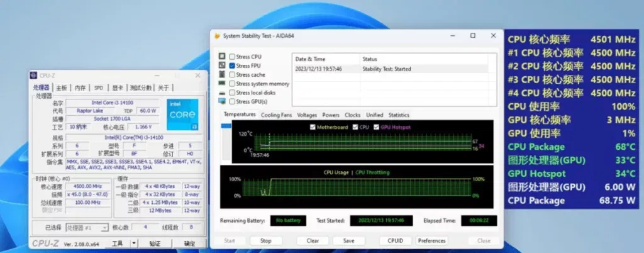Maximize the AIDA64 System Stability Test window
The height and width of the screenshot is (253, 644).
473,36
